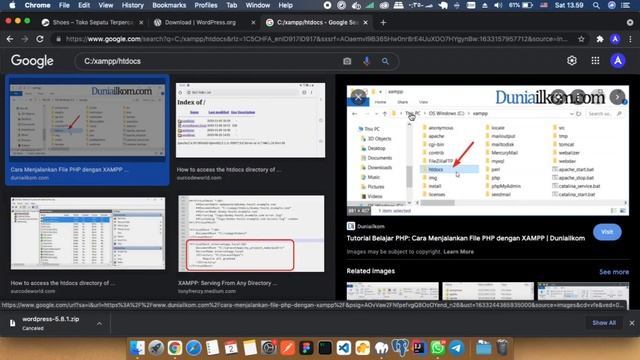
Task: Open the History menu
Action: [133, 5]
